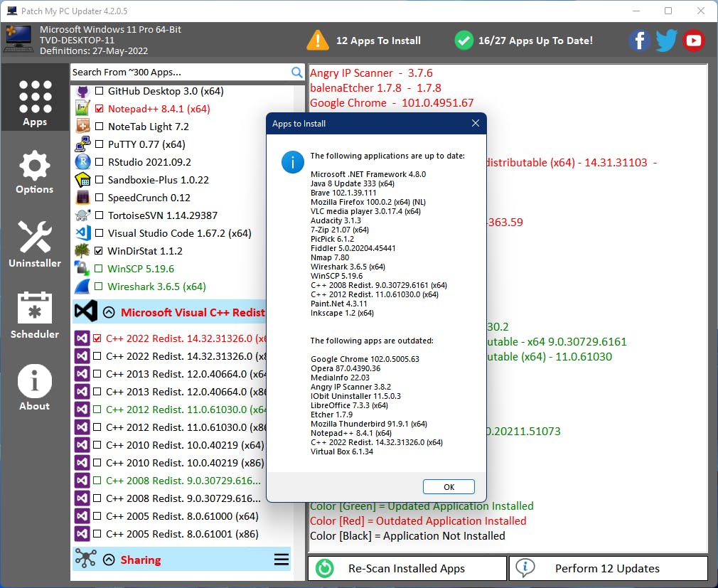Open the YouTube channel icon

(x=693, y=41)
